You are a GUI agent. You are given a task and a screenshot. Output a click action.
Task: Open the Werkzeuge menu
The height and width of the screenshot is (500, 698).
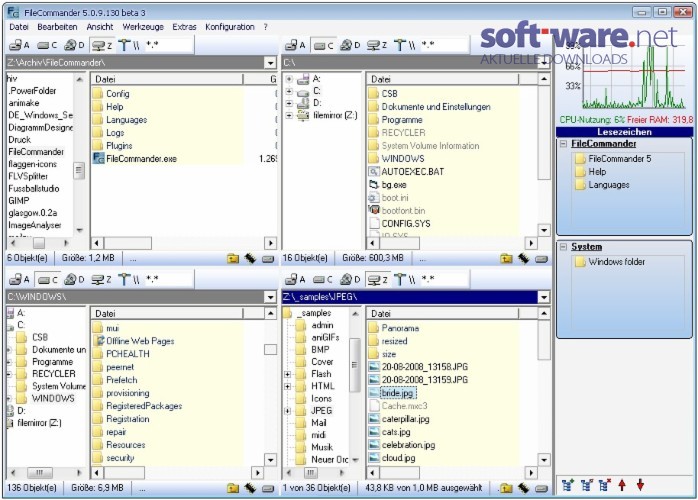(143, 27)
